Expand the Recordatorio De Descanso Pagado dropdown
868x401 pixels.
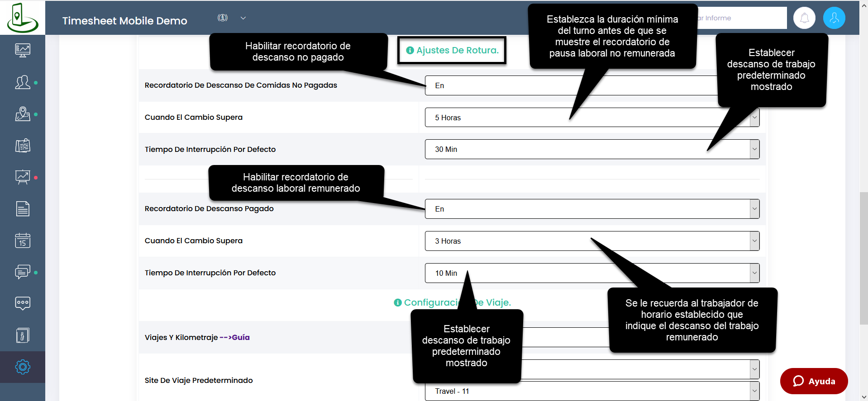pos(591,209)
